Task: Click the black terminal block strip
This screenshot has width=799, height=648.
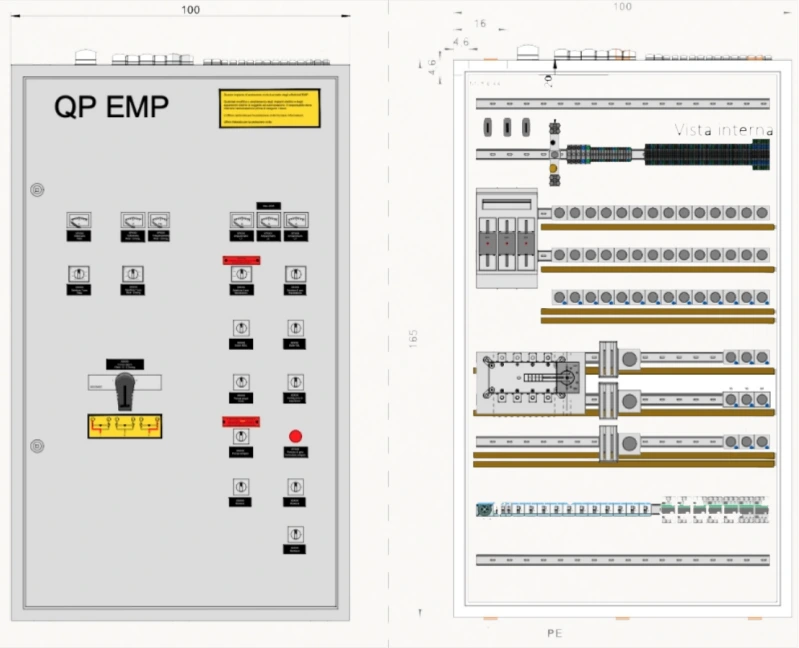Action: click(x=707, y=154)
